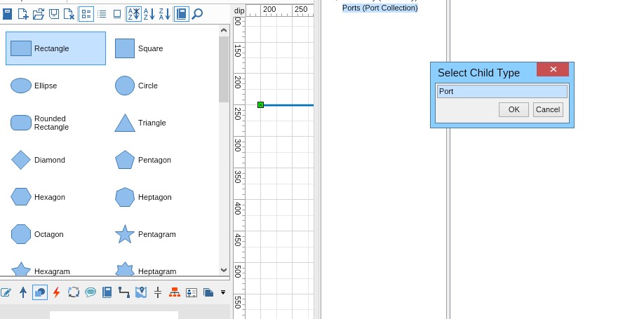The image size is (644, 319).
Task: Open the arrow shapes category
Action: tap(23, 292)
